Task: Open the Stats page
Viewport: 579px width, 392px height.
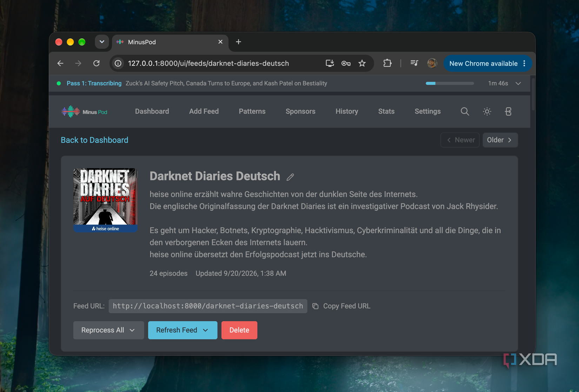Action: pyautogui.click(x=386, y=111)
